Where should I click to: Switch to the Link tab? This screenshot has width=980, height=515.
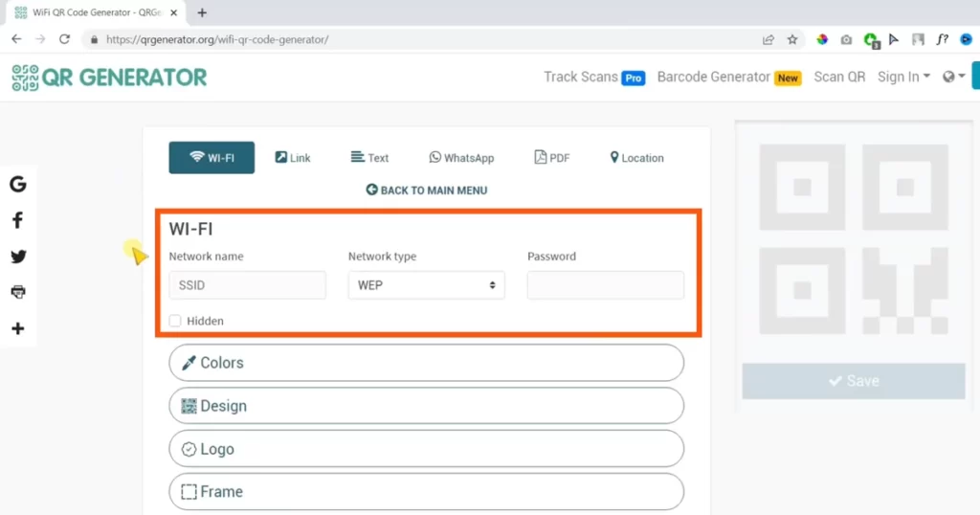coord(293,158)
